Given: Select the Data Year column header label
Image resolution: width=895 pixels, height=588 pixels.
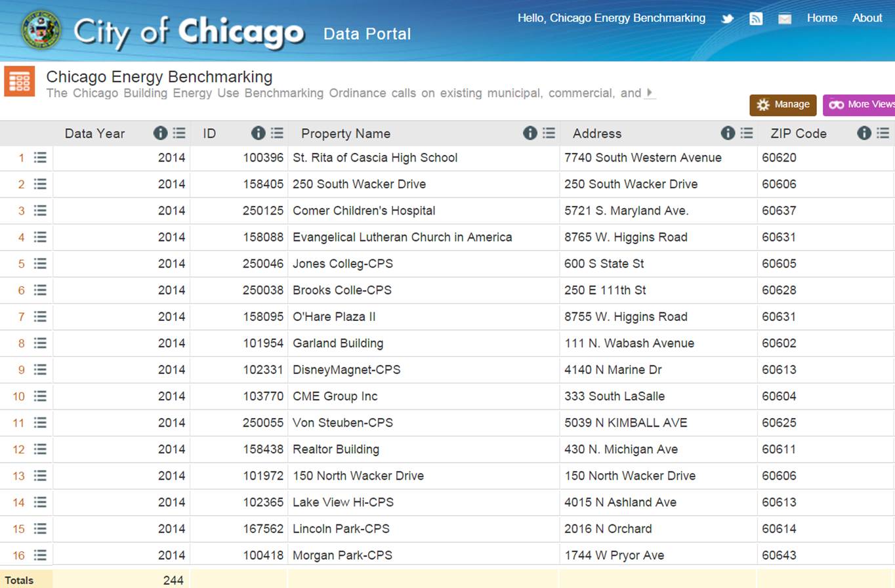Looking at the screenshot, I should coord(94,133).
